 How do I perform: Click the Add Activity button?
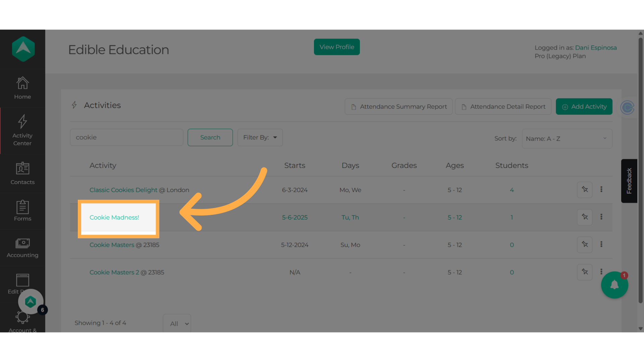click(x=584, y=107)
